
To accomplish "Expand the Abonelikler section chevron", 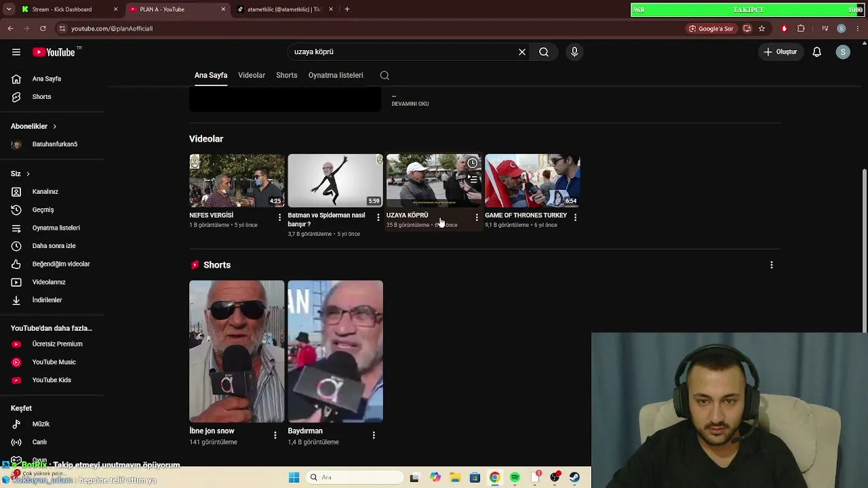I will pyautogui.click(x=55, y=126).
